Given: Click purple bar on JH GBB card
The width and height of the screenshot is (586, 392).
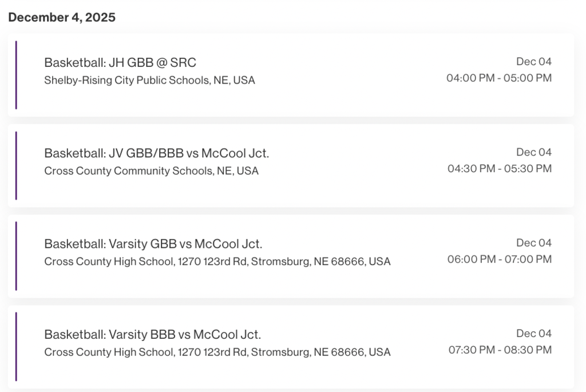Looking at the screenshot, I should (16, 75).
